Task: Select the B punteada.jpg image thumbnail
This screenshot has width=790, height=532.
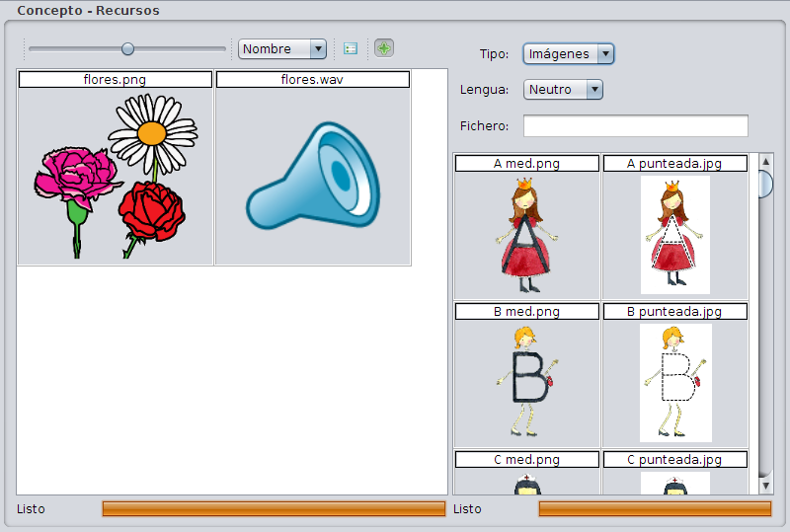Action: 675,383
